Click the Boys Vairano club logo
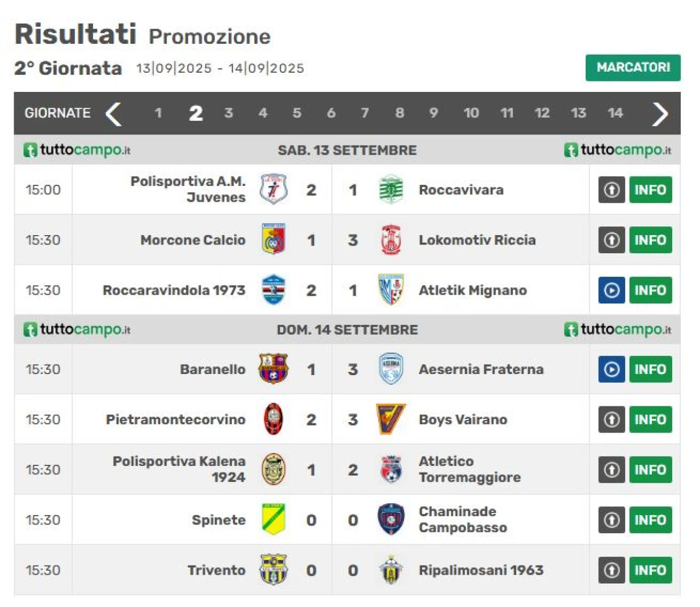 (x=391, y=419)
